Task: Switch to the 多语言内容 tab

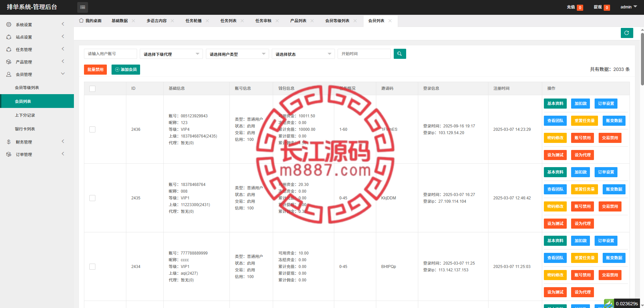Action: [157, 21]
